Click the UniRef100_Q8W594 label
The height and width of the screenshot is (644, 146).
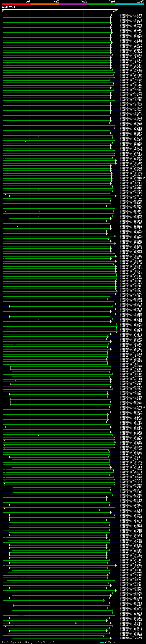click(x=131, y=251)
